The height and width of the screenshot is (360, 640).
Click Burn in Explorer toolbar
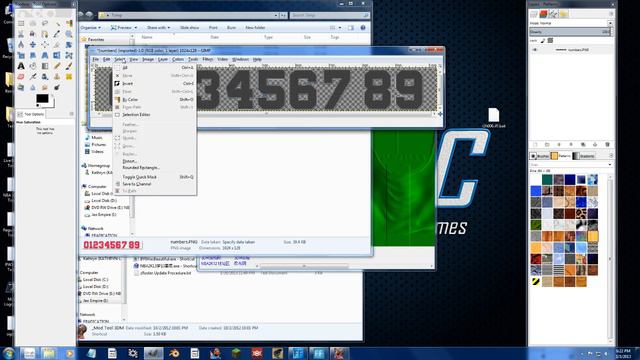(231, 27)
